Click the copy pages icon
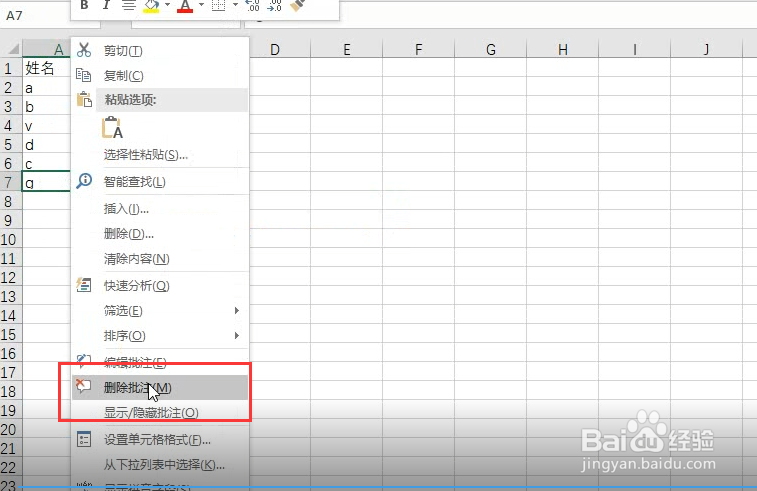757x491 pixels. click(84, 75)
